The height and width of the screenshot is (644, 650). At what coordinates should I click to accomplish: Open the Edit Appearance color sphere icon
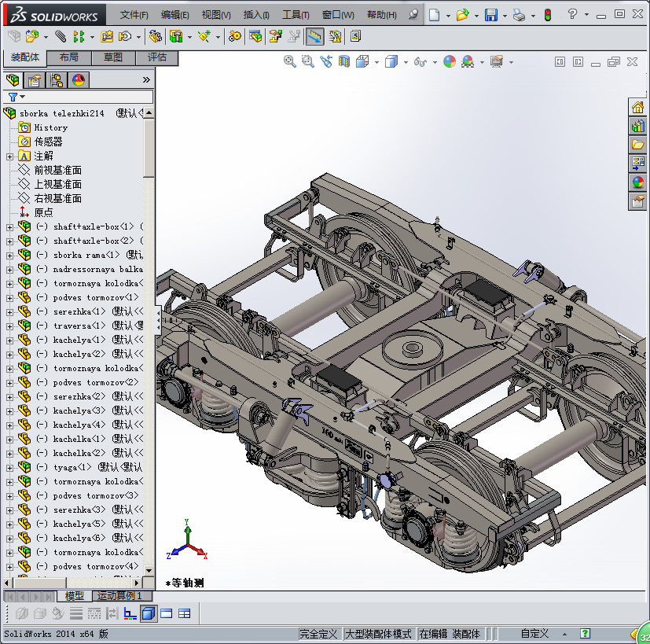[x=450, y=61]
